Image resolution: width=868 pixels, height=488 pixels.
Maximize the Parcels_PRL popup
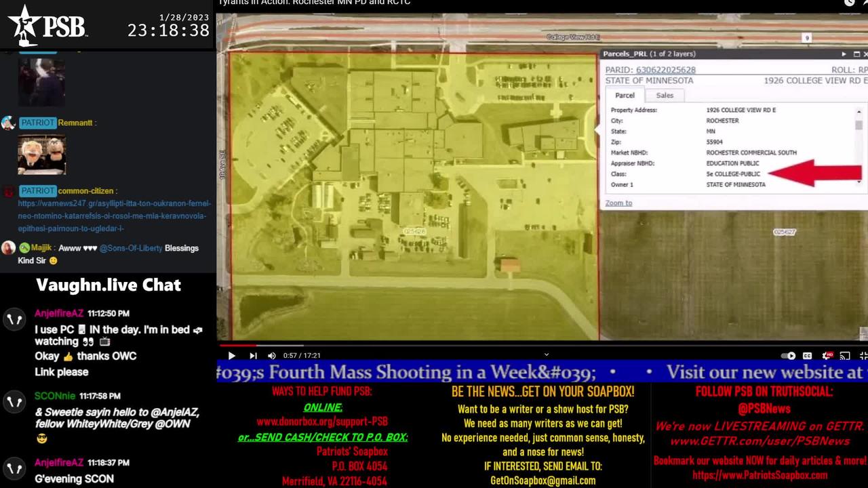pos(856,54)
